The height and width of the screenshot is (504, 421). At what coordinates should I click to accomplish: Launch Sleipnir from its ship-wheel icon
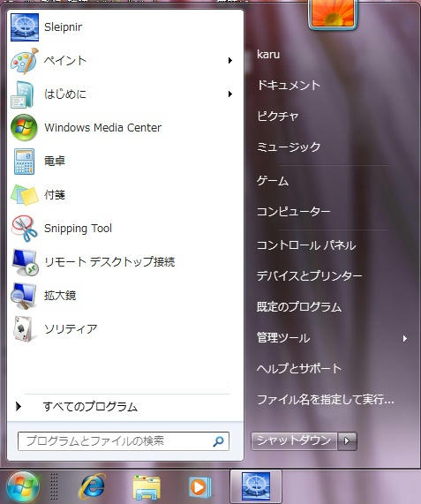pos(25,27)
